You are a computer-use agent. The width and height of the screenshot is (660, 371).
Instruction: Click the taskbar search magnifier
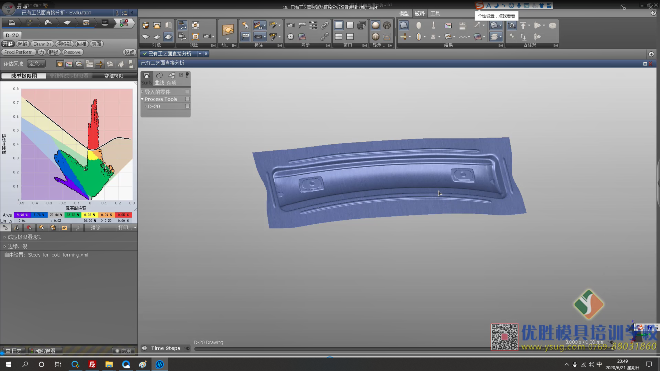25,364
